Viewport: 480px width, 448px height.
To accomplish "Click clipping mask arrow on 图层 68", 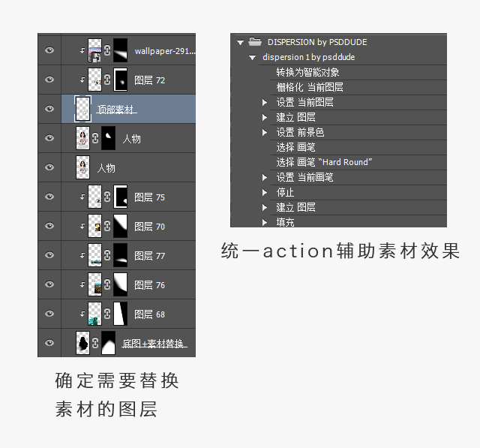I will tap(82, 314).
